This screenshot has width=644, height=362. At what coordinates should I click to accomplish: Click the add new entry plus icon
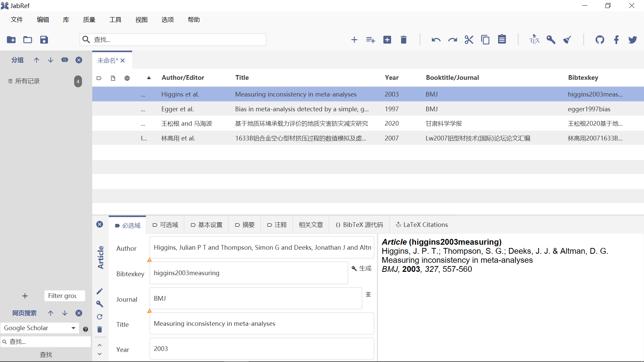(x=354, y=40)
